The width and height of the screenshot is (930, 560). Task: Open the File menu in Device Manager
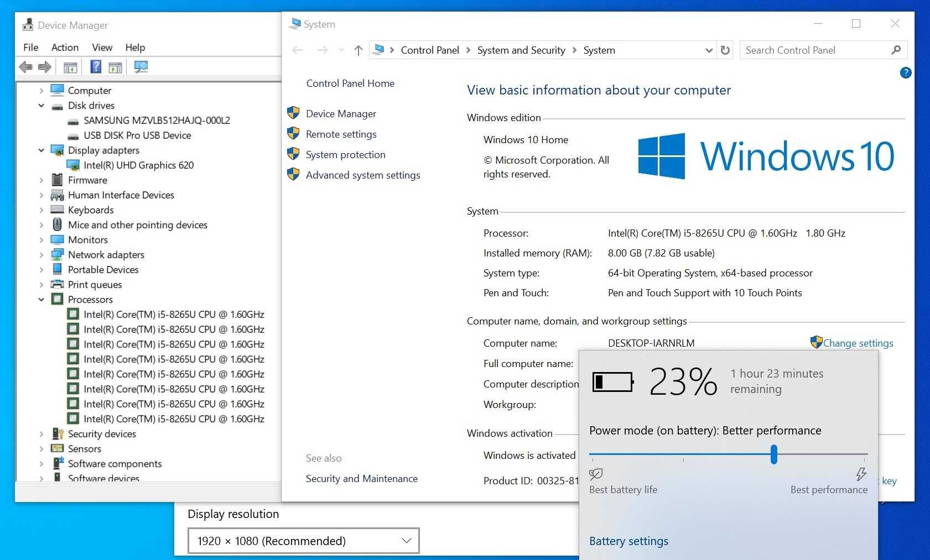[x=31, y=48]
